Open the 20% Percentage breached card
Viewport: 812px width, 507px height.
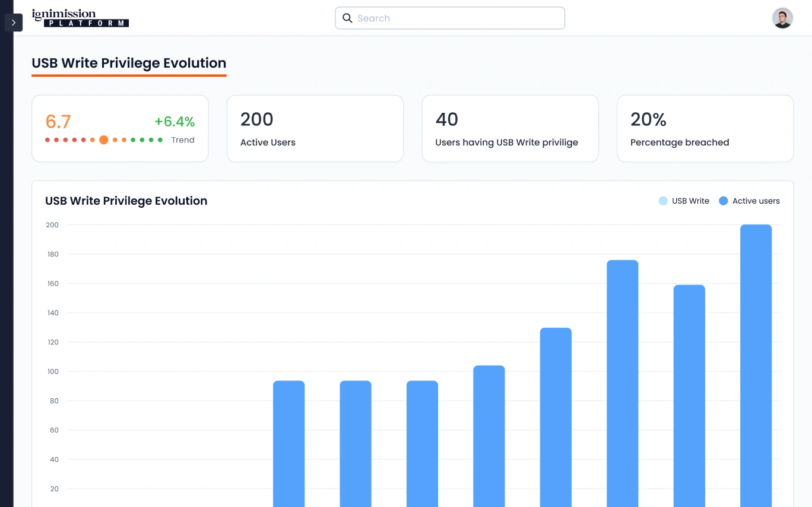[705, 129]
